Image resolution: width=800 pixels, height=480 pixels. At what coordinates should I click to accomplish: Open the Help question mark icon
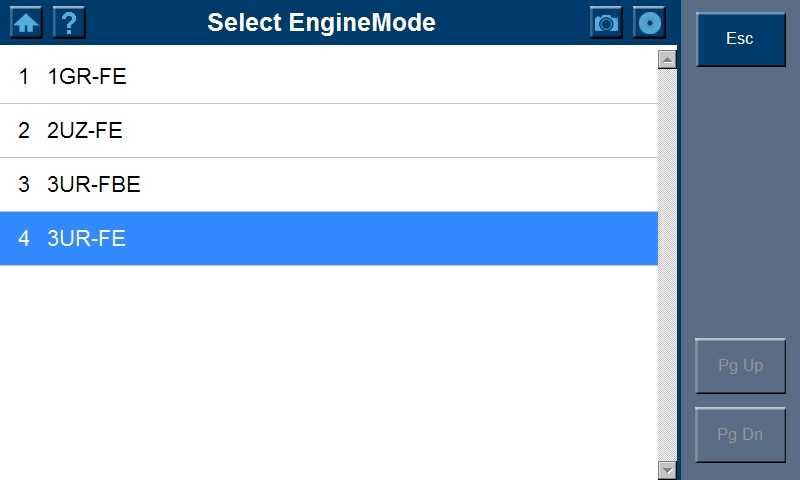click(69, 22)
